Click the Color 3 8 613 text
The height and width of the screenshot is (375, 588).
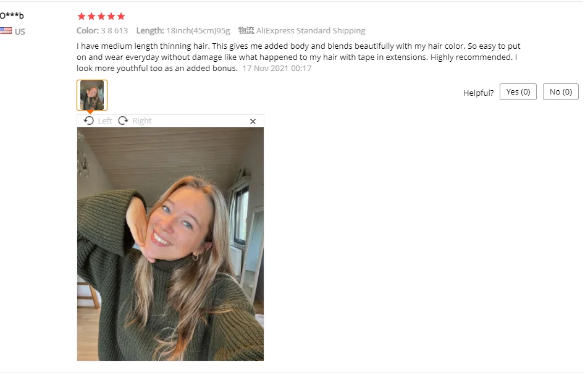103,30
